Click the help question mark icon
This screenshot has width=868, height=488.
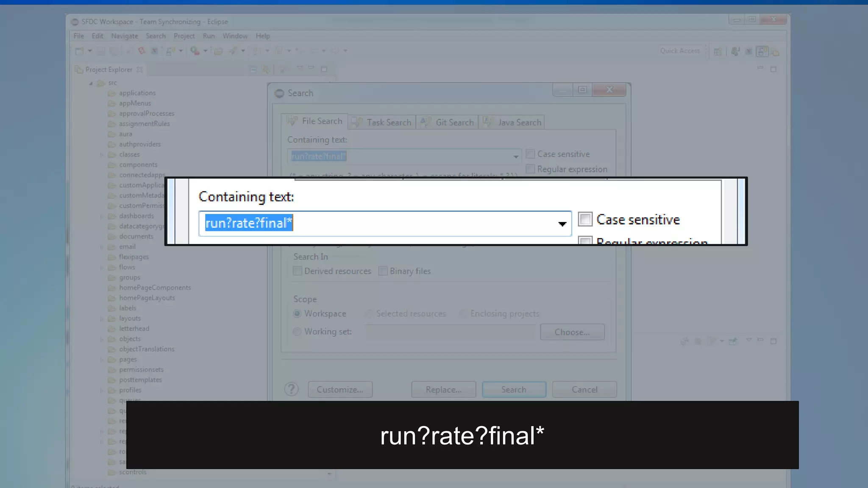[291, 389]
